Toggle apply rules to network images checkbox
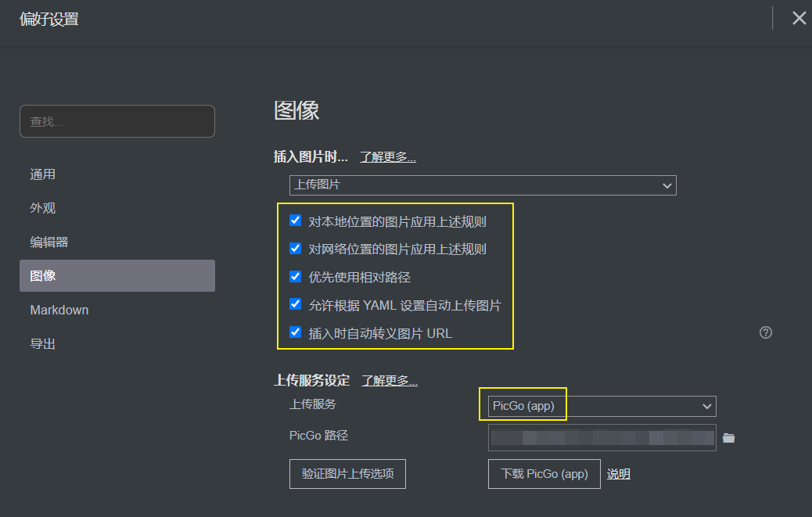The image size is (812, 517). click(x=296, y=249)
